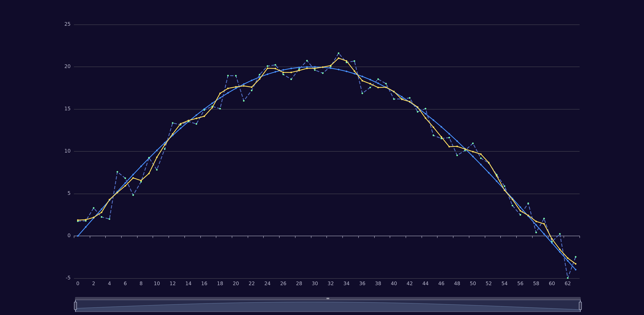Viewport: 644px width, 315px height.
Task: Click the green lowest data point at x=62
Action: click(568, 278)
